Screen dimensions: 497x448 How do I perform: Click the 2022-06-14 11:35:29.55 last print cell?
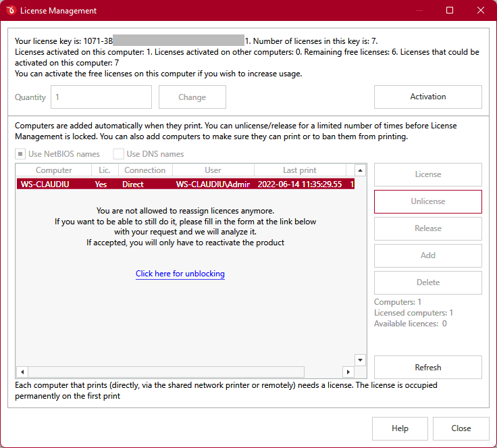click(x=300, y=184)
